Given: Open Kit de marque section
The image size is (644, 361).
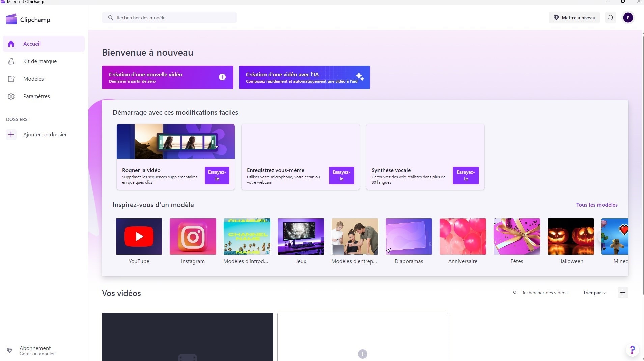Looking at the screenshot, I should 44,61.
